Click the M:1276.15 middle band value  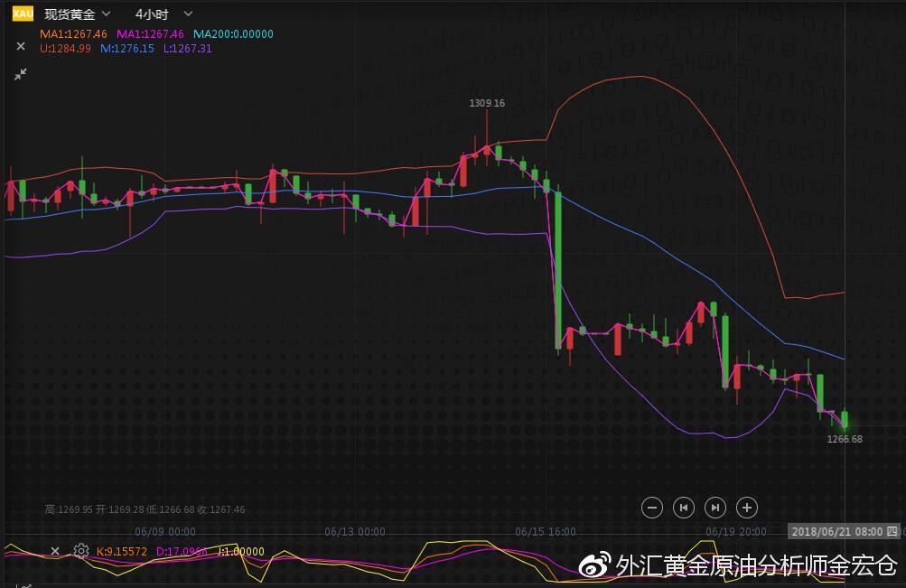click(x=127, y=49)
